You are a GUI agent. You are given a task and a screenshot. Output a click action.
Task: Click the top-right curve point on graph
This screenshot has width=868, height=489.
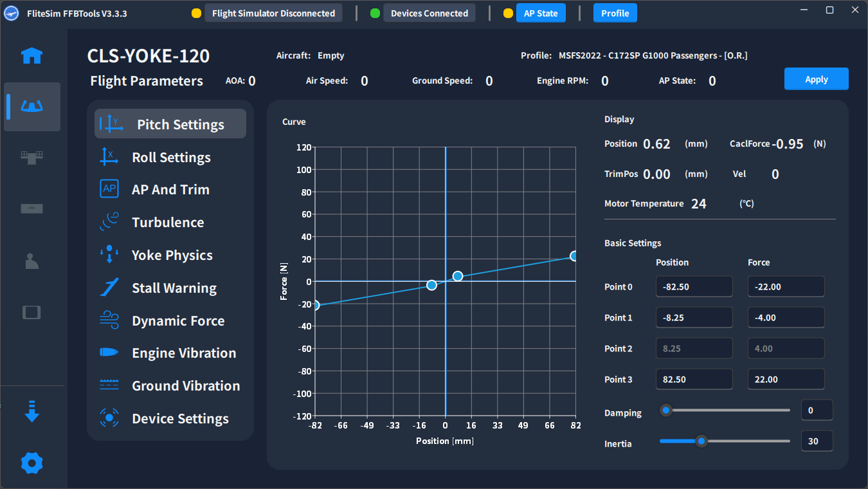(574, 256)
